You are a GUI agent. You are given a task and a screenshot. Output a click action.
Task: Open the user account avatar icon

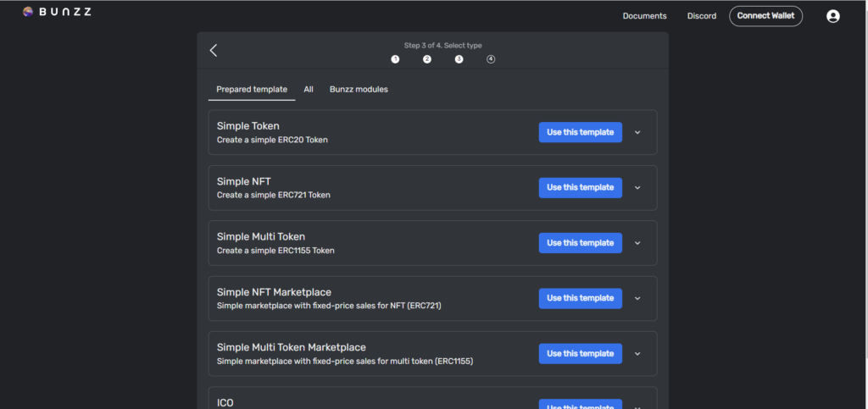point(832,16)
